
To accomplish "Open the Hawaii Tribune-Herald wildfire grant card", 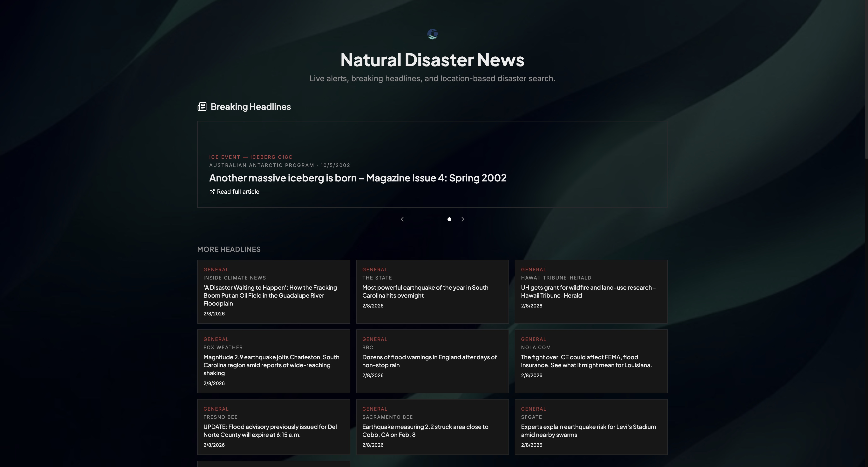I will 591,292.
